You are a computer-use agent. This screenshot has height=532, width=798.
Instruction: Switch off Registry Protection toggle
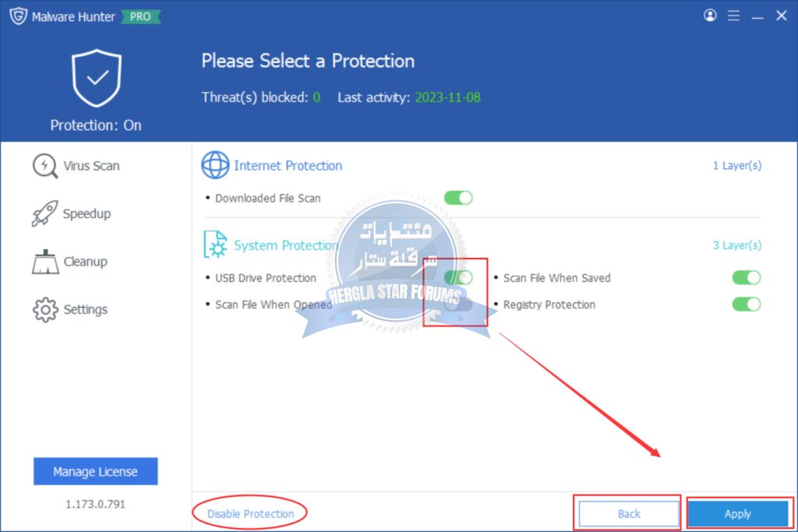(746, 305)
